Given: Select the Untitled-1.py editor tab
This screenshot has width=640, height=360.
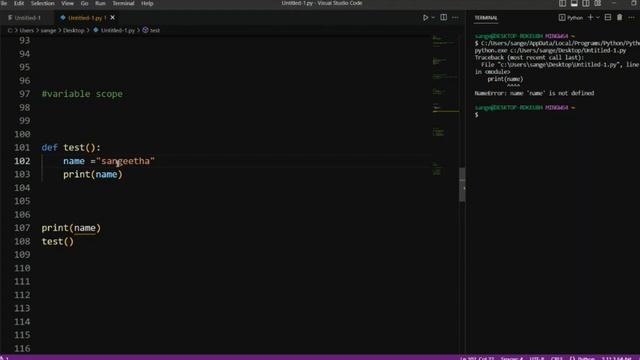Looking at the screenshot, I should coord(87,18).
